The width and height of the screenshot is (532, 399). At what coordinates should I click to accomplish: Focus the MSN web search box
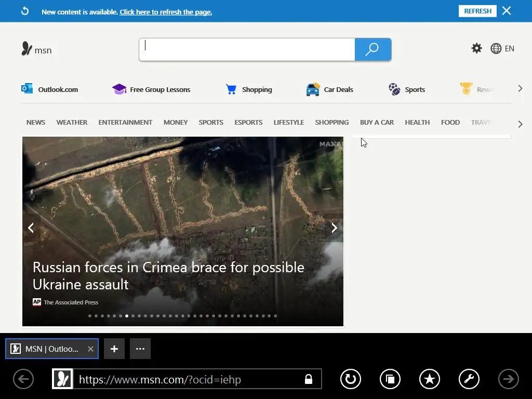click(247, 49)
